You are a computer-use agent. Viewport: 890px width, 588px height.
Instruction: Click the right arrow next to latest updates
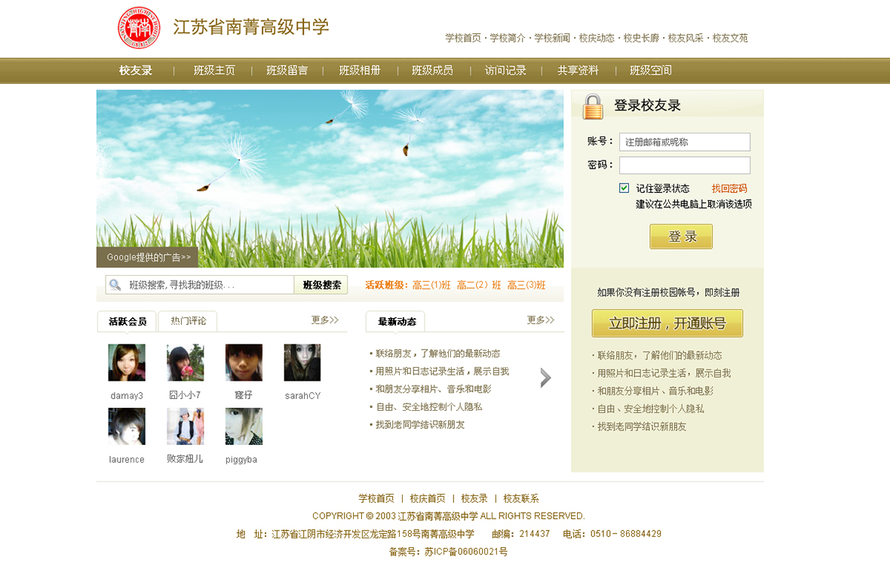pos(546,378)
